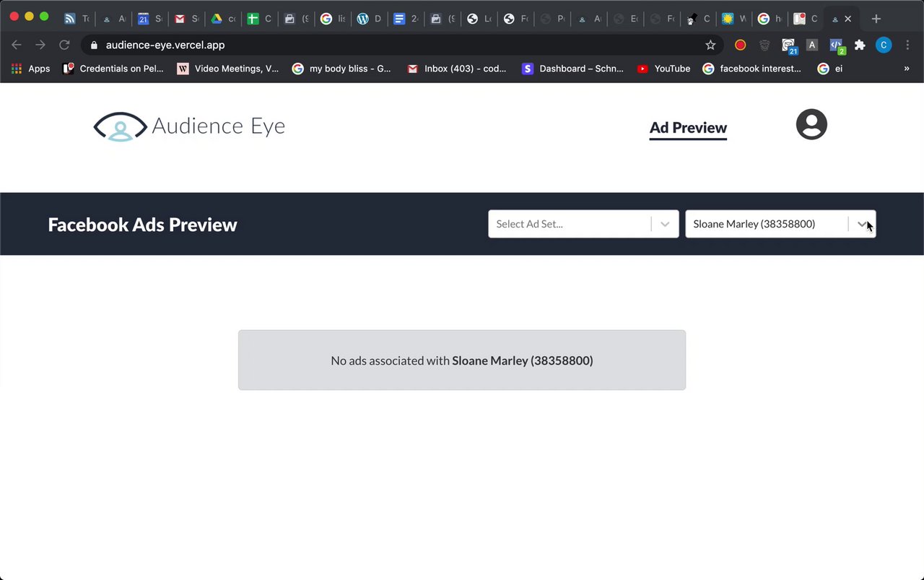Open the code extension with badge 2
The width and height of the screenshot is (924, 580).
point(837,46)
